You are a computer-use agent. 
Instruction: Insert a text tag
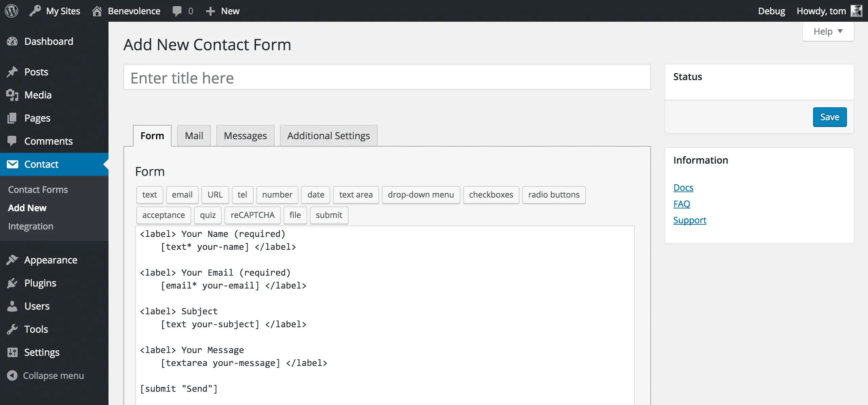point(150,195)
